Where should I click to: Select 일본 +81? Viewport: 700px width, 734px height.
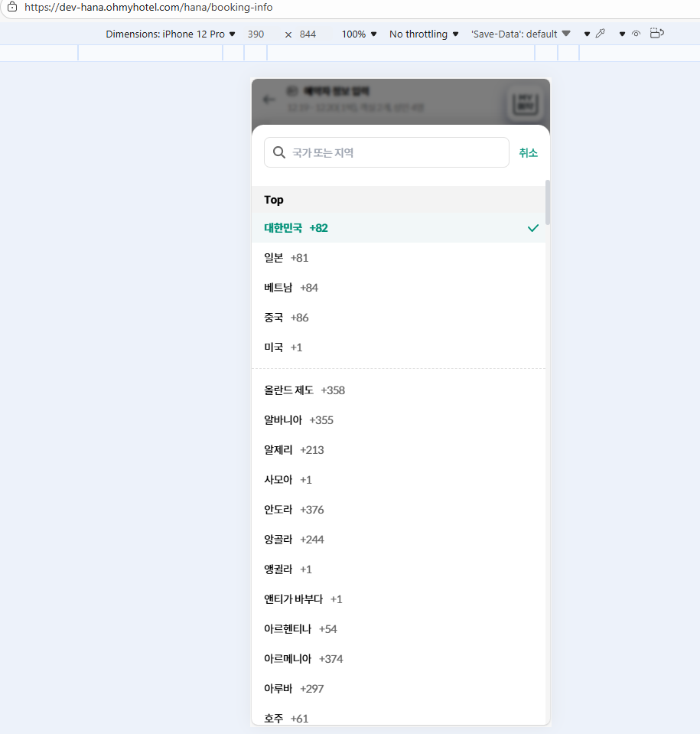(399, 258)
